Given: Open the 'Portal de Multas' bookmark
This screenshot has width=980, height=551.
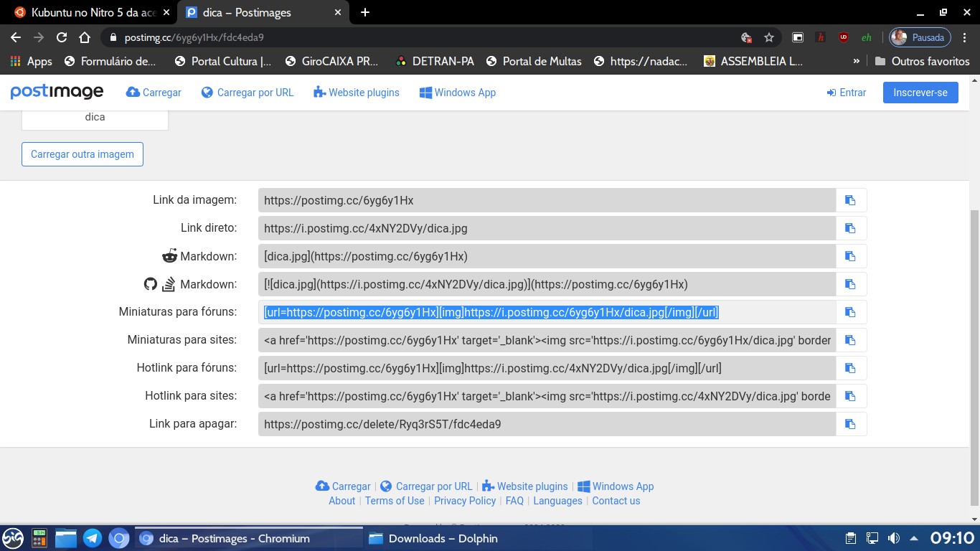Looking at the screenshot, I should pos(534,61).
